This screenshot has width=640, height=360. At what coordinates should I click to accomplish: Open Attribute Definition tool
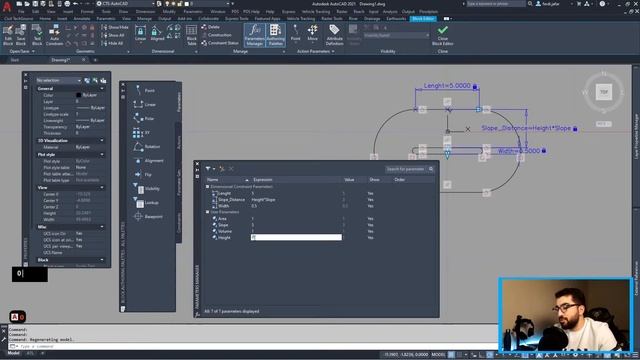coord(334,35)
